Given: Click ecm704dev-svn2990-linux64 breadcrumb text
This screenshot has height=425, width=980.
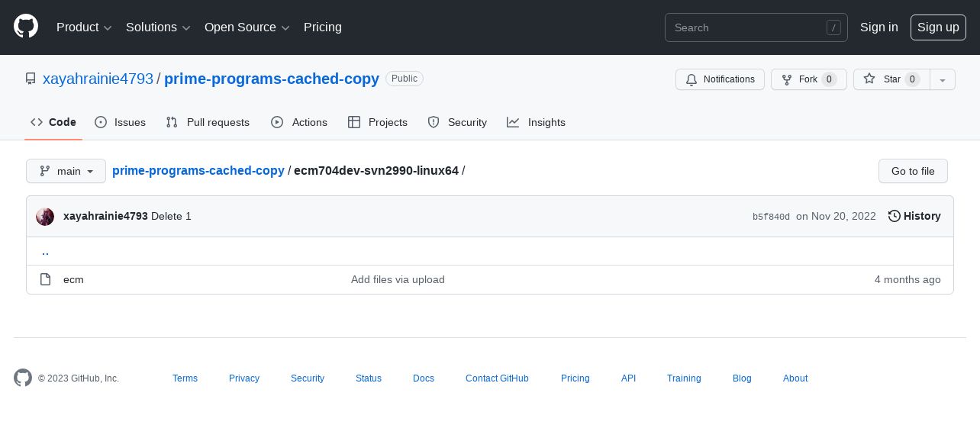Looking at the screenshot, I should click(376, 171).
